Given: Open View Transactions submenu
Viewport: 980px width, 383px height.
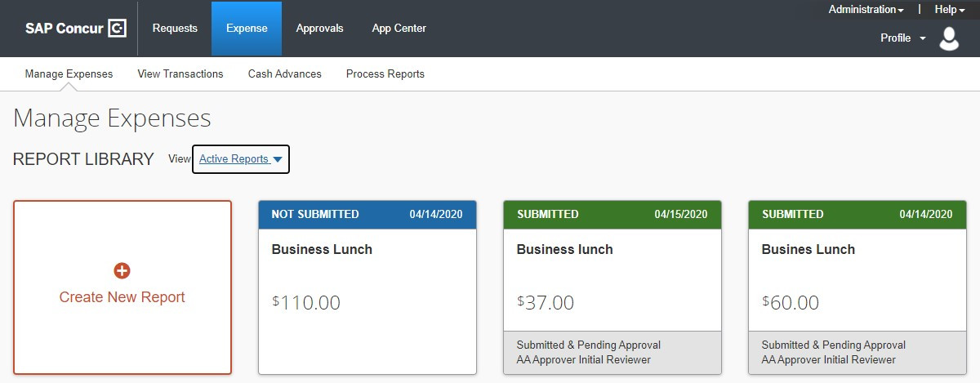Looking at the screenshot, I should pos(180,74).
